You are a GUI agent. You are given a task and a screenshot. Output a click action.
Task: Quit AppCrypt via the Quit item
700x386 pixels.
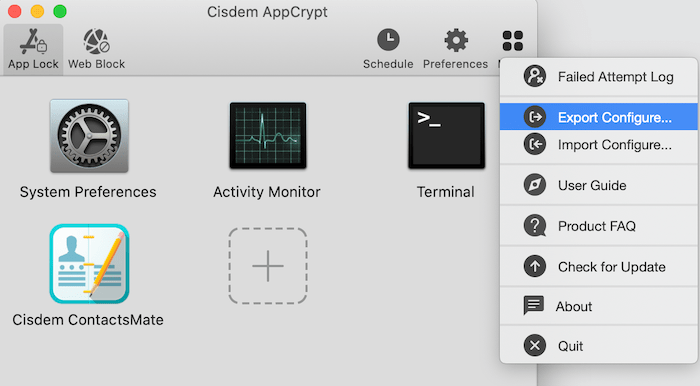click(599, 346)
